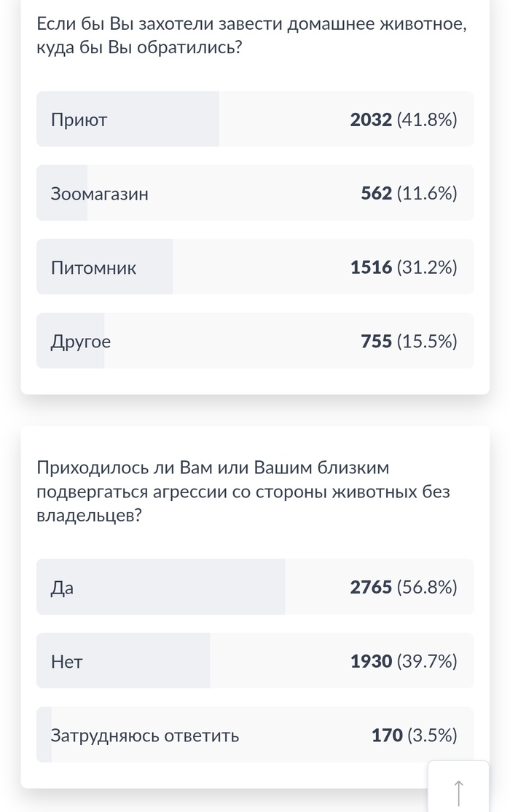
Task: Click the 562 (11.6%) vote count
Action: [x=409, y=194]
